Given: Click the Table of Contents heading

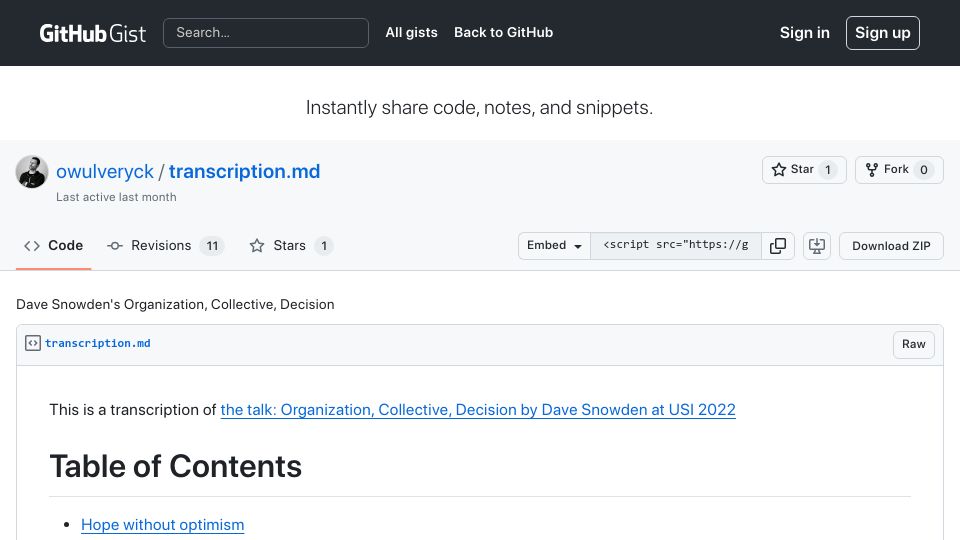Looking at the screenshot, I should [x=176, y=466].
